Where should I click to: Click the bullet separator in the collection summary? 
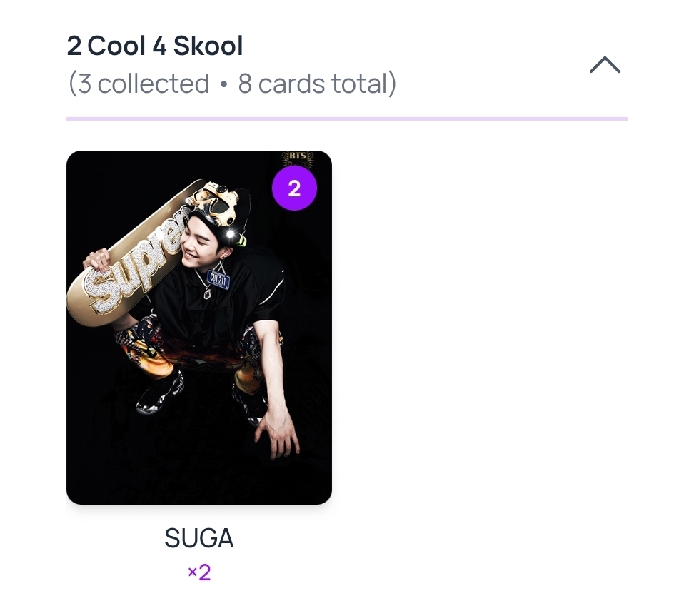223,85
